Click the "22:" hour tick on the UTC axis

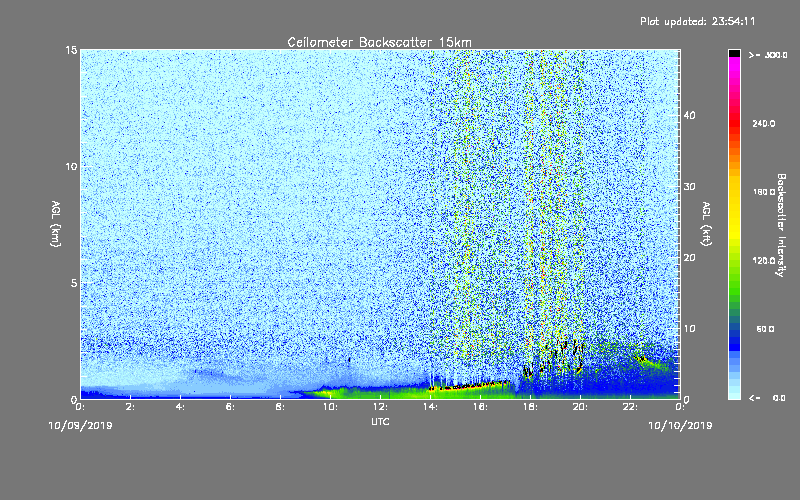(x=630, y=407)
